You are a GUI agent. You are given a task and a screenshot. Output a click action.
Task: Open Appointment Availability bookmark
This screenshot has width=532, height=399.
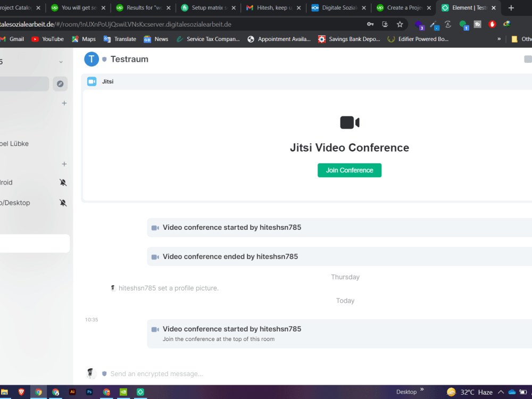[x=279, y=39]
